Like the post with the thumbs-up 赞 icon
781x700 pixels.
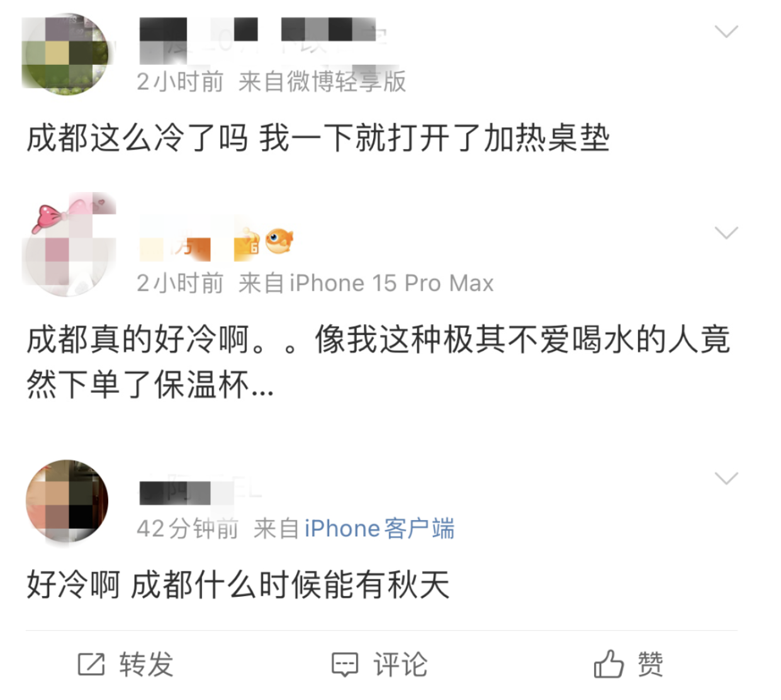609,663
